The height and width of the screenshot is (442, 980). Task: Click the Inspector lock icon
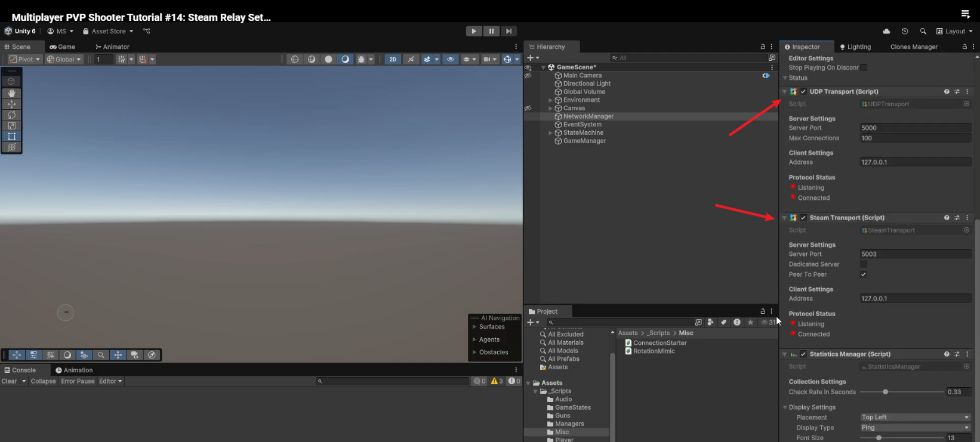(964, 47)
